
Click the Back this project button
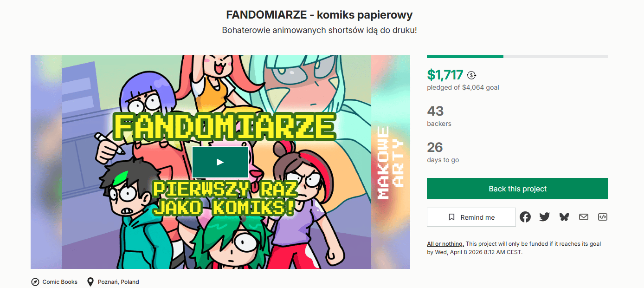pos(517,189)
